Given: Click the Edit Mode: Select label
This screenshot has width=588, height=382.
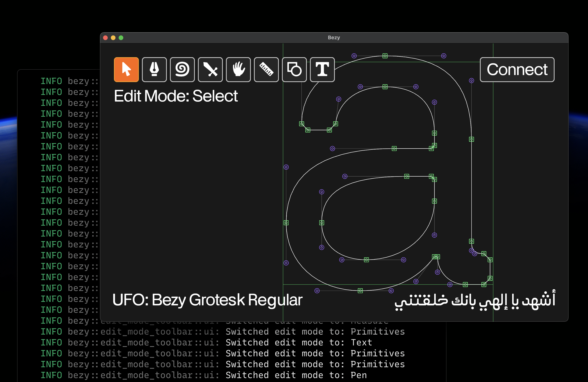Looking at the screenshot, I should tap(176, 96).
